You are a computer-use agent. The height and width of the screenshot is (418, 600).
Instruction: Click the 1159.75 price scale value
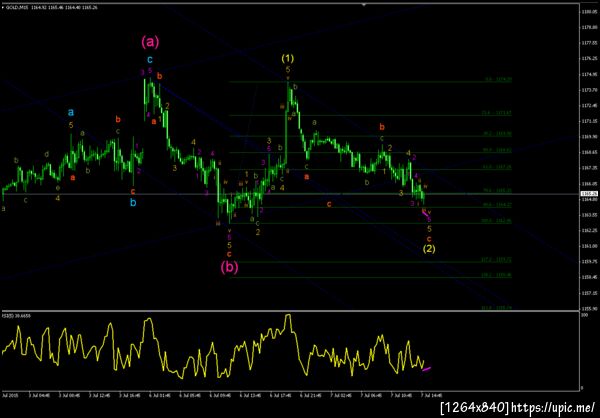point(590,261)
